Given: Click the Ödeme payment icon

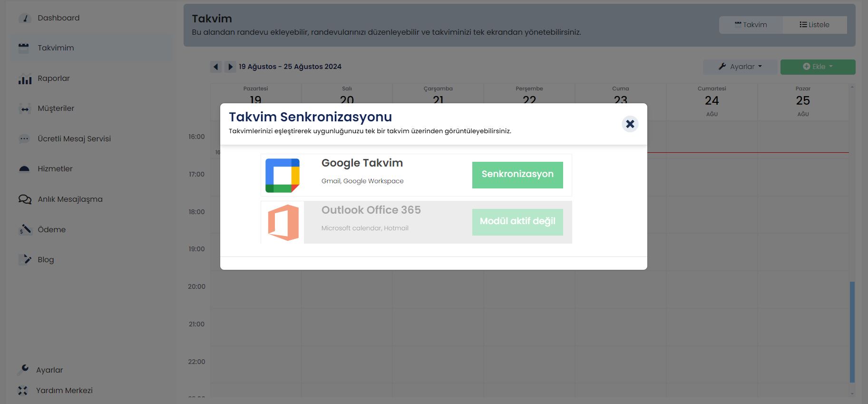Looking at the screenshot, I should click(x=25, y=229).
